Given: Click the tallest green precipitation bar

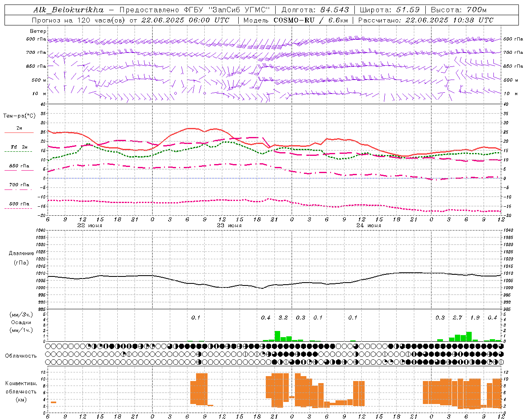Looking at the screenshot, I should click(277, 336).
